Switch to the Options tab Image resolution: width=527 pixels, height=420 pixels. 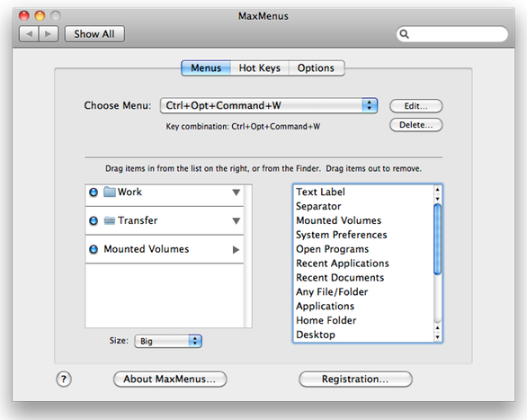(x=316, y=68)
